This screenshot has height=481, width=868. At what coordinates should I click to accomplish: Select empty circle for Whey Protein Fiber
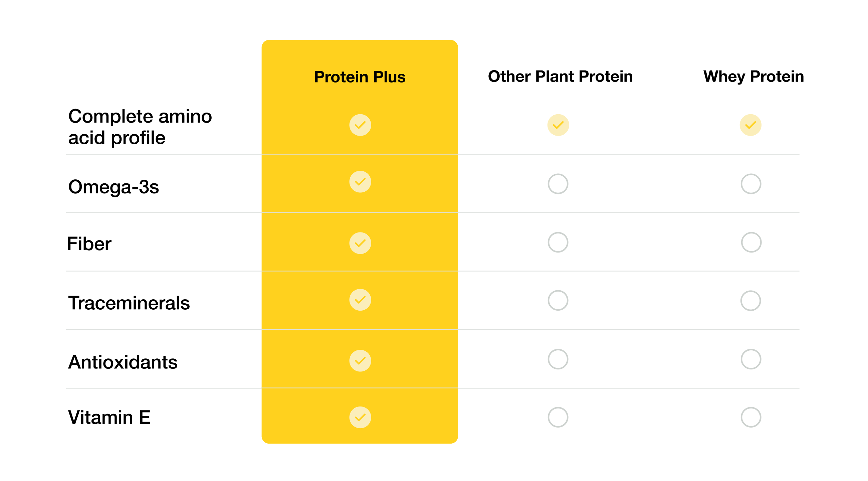[751, 242]
